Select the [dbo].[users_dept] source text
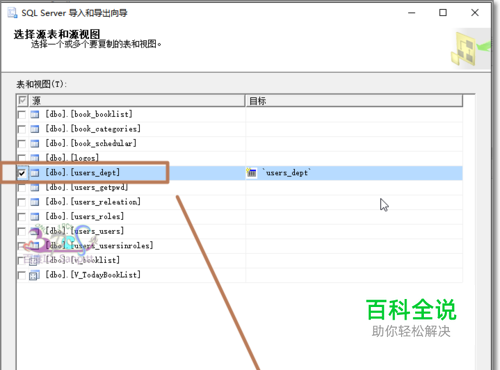Viewport: 500px width, 370px height. coord(82,173)
